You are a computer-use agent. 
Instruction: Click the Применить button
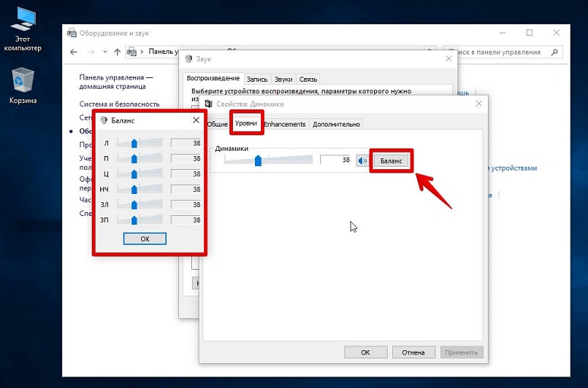[x=461, y=352]
